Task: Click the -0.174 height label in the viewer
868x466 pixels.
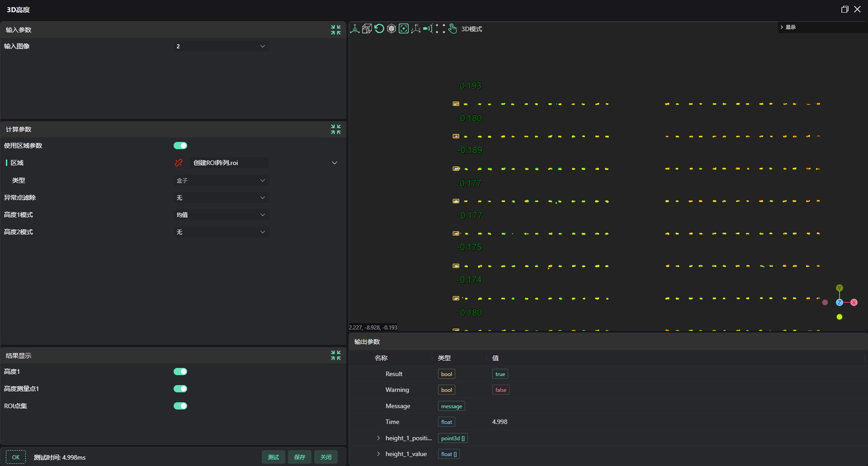Action: (x=469, y=280)
